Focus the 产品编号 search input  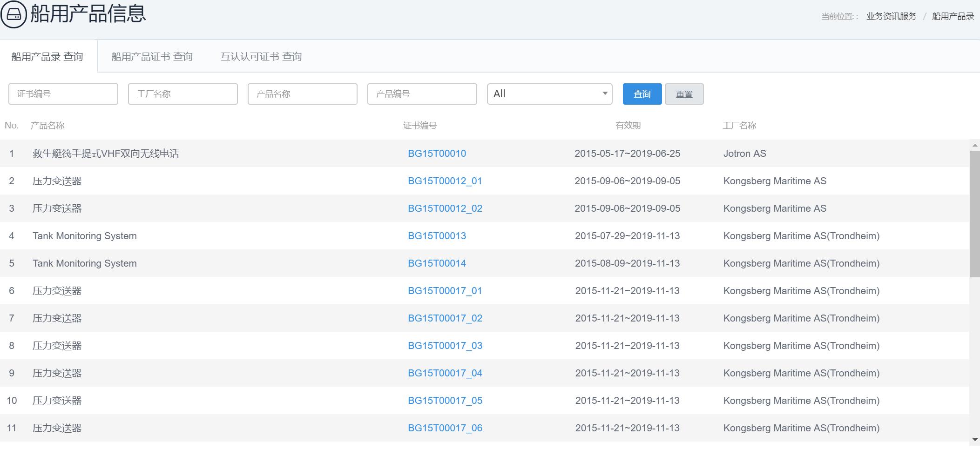pos(422,94)
